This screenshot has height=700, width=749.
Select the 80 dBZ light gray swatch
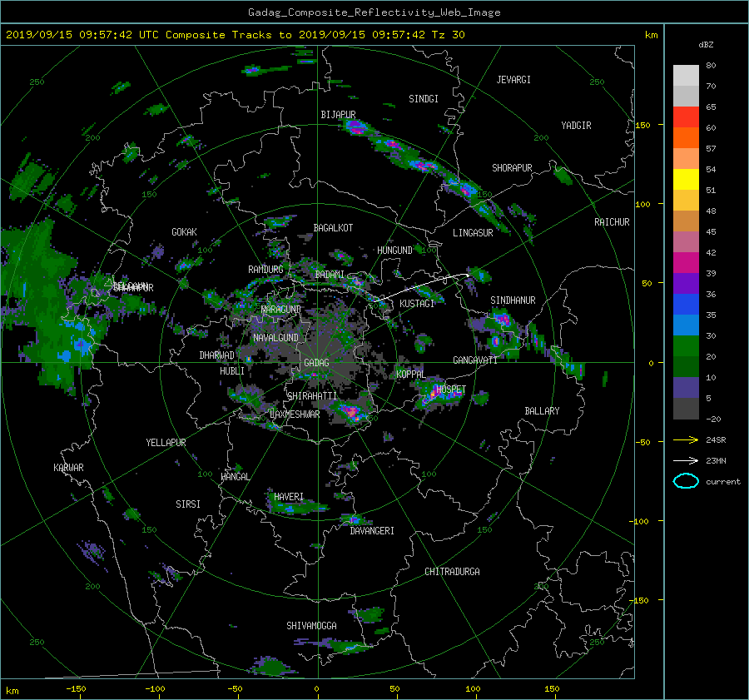point(686,76)
